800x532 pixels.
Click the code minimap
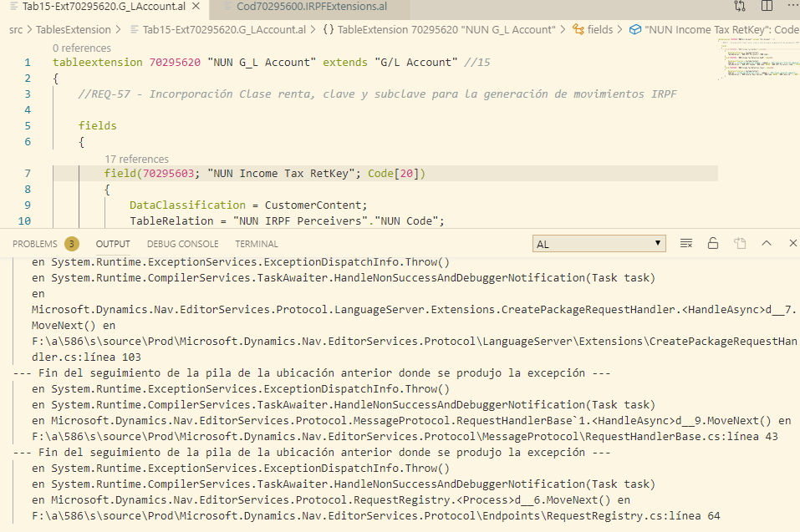758,58
